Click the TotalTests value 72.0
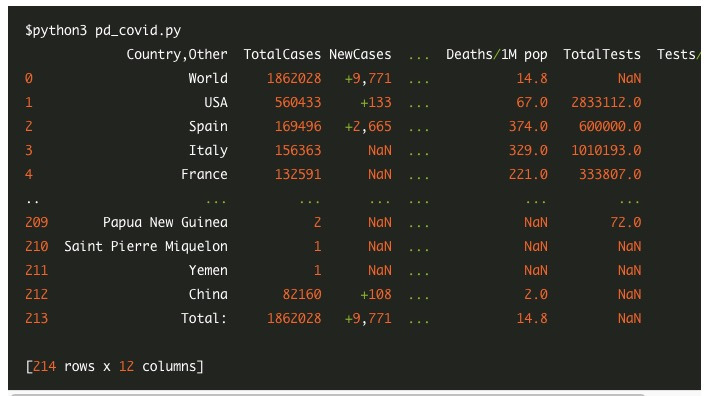708x396 pixels. 626,223
